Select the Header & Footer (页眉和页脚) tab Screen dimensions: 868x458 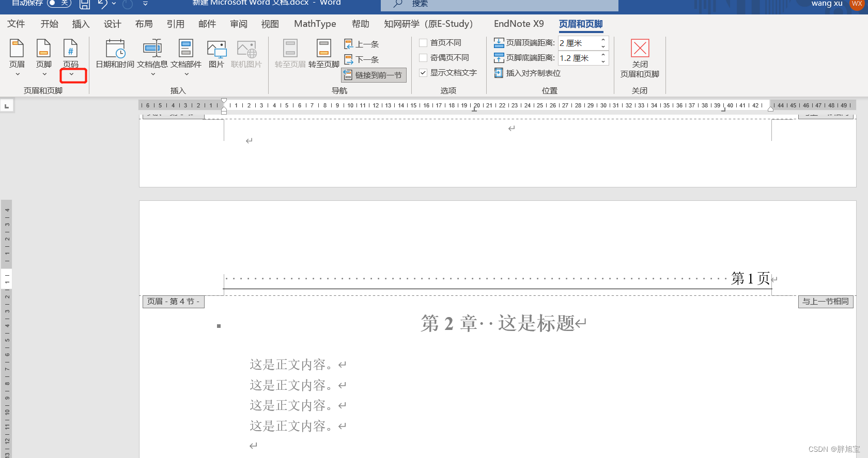pyautogui.click(x=581, y=24)
